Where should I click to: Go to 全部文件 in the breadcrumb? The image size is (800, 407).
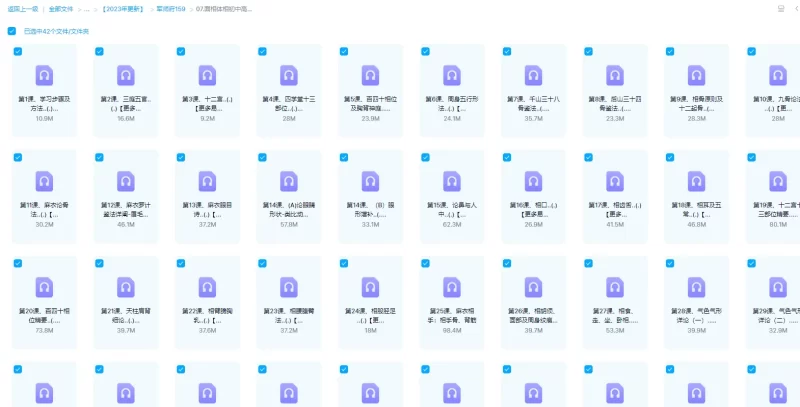tap(61, 8)
